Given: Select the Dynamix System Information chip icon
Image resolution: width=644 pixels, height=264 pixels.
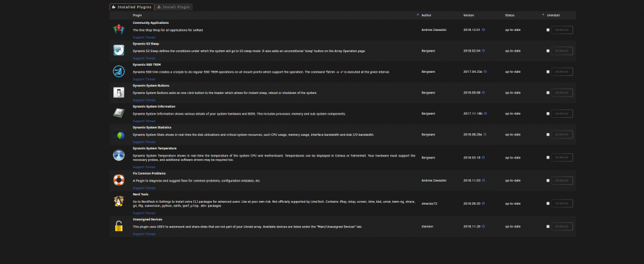Looking at the screenshot, I should (118, 113).
